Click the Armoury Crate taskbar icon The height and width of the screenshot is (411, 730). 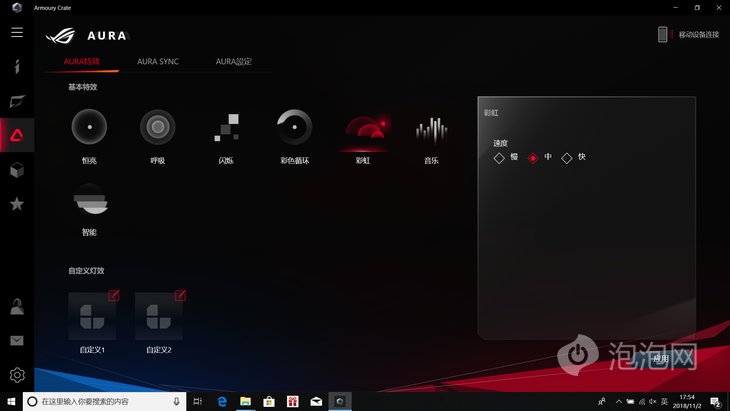[x=340, y=401]
